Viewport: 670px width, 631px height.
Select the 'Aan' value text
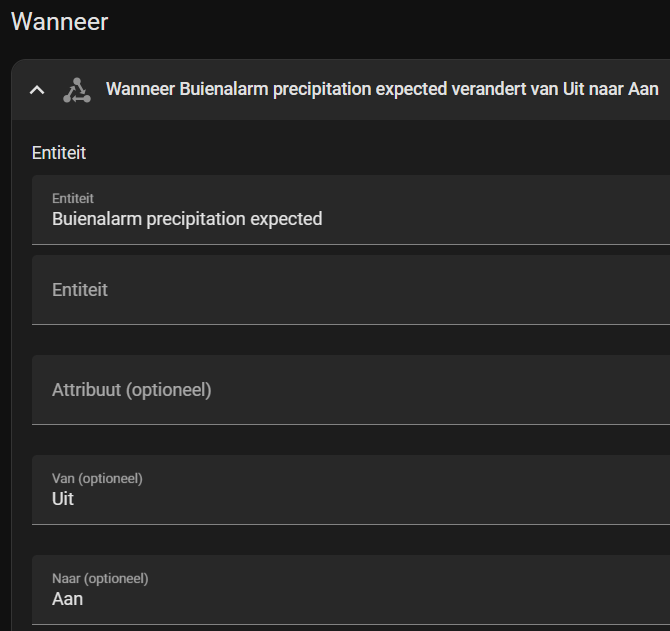68,599
